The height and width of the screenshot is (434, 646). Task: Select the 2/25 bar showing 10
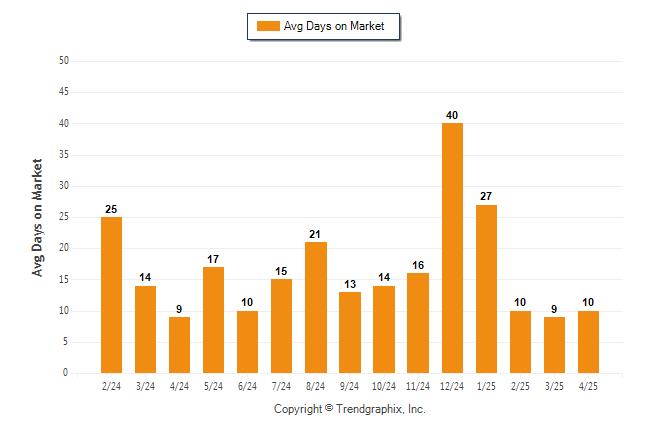point(520,342)
